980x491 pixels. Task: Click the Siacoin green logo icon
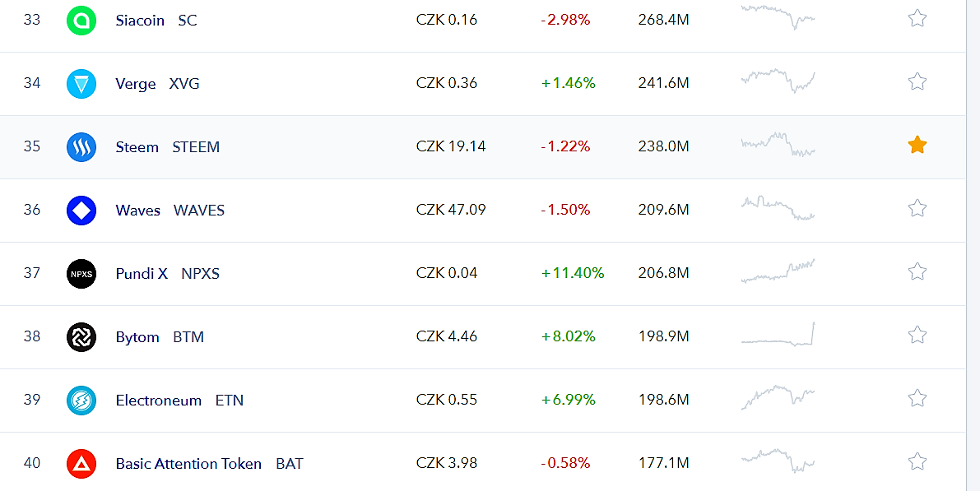point(81,20)
